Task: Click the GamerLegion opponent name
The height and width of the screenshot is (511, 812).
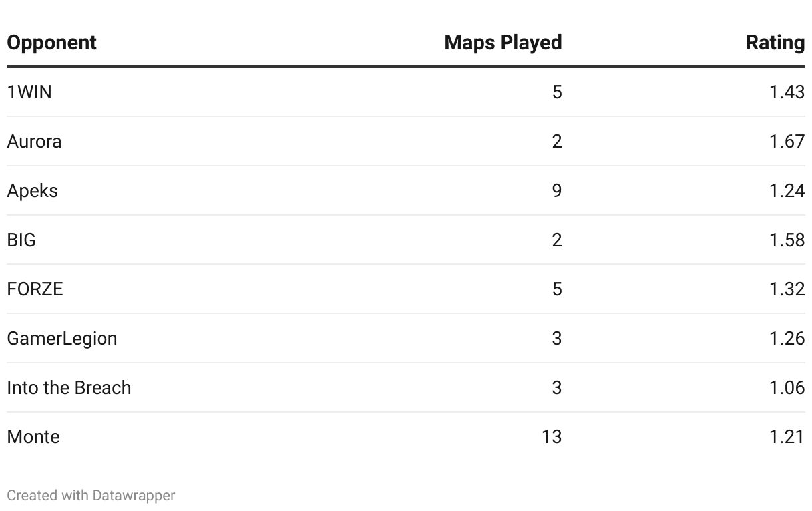Action: pos(62,338)
